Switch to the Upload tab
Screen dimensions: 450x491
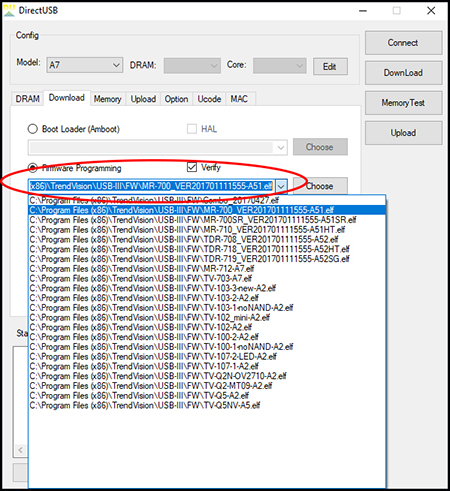[143, 99]
